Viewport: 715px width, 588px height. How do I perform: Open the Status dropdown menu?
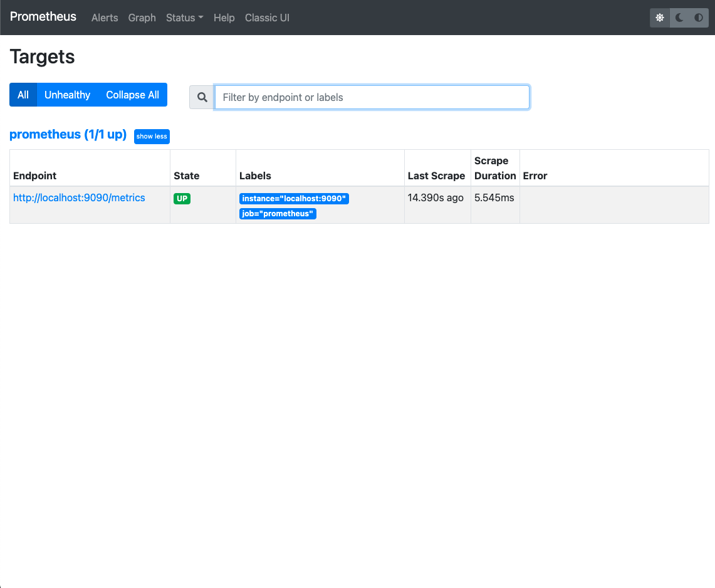[x=184, y=18]
